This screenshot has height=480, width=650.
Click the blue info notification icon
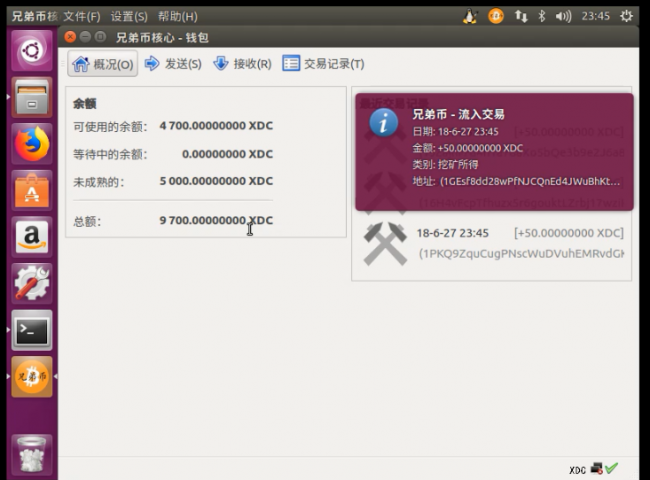pos(384,123)
